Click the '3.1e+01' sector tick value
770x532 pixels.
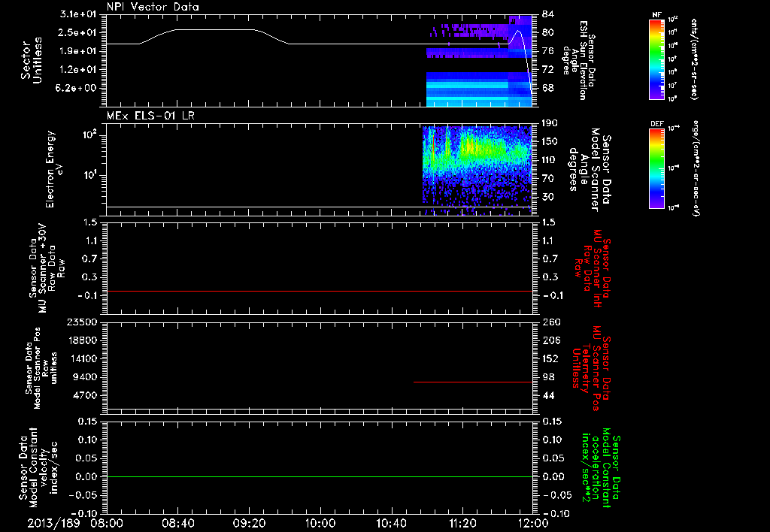pos(78,14)
